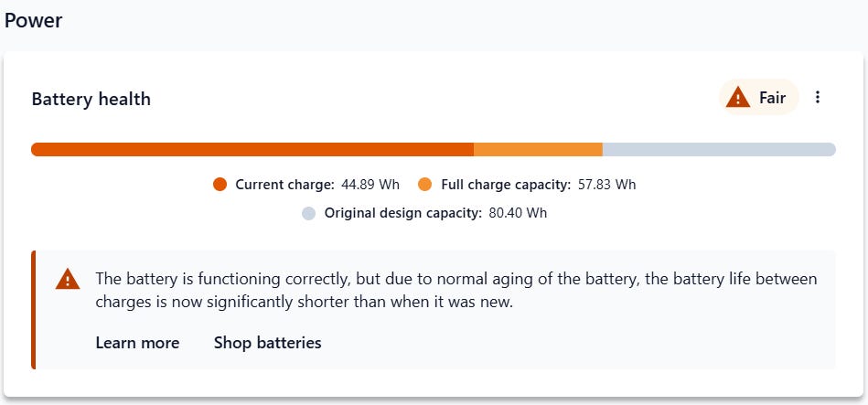Click the Full charge capacity legend label
The width and height of the screenshot is (868, 405).
point(506,185)
